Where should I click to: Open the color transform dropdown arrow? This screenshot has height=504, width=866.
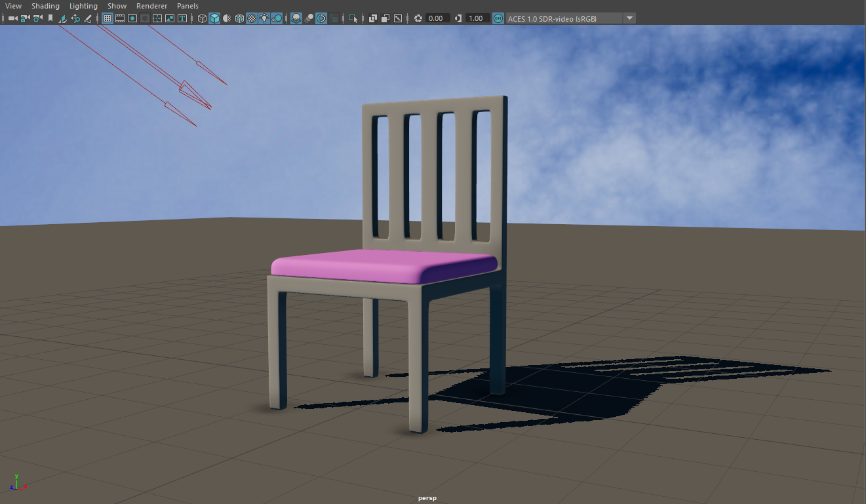[x=629, y=18]
